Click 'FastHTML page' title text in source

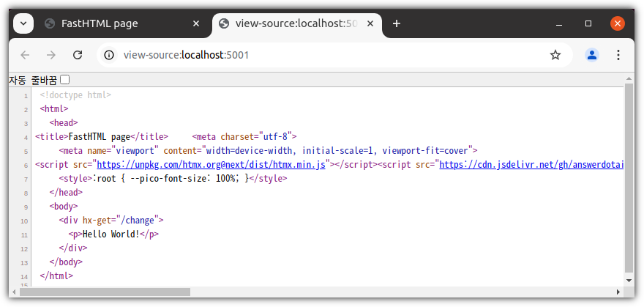[x=100, y=136]
